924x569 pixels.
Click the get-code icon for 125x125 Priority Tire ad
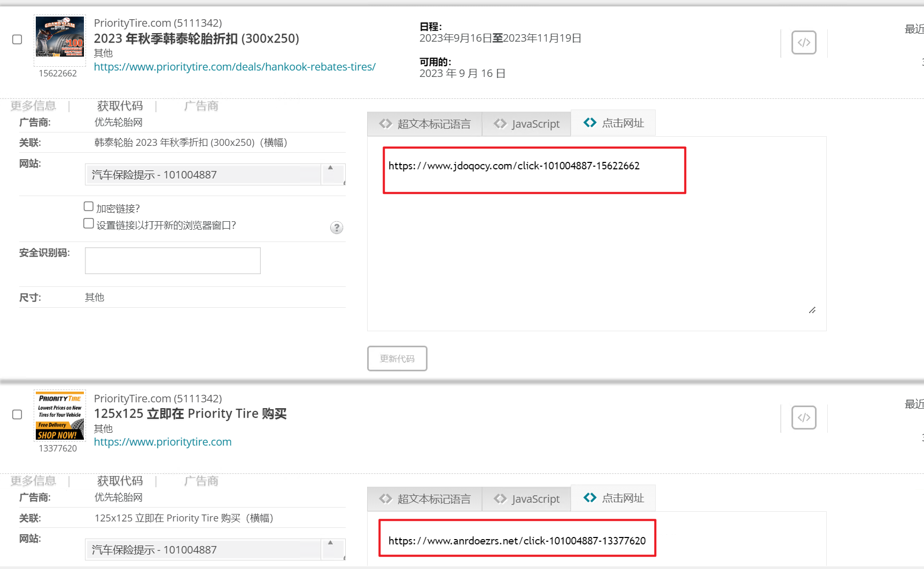(x=803, y=418)
